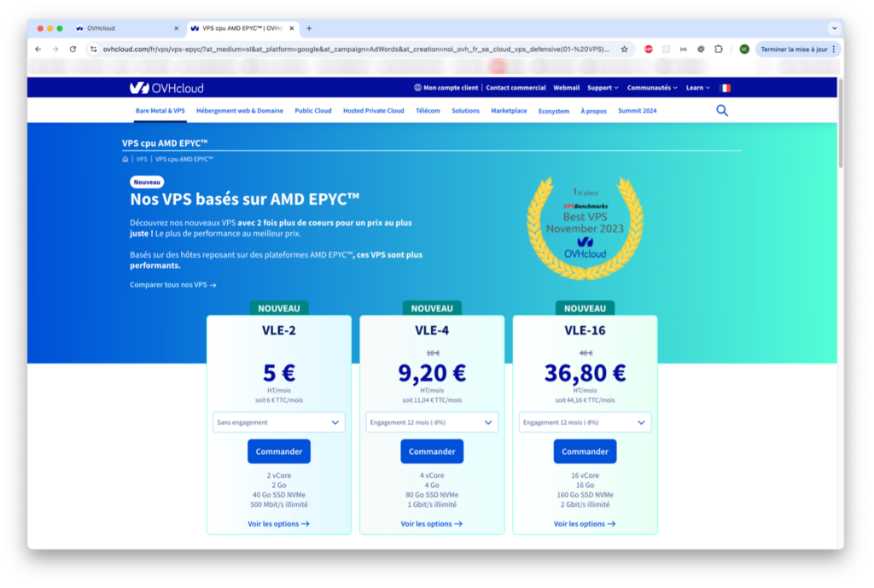Open a new tab with plus icon
874x588 pixels.
(309, 28)
